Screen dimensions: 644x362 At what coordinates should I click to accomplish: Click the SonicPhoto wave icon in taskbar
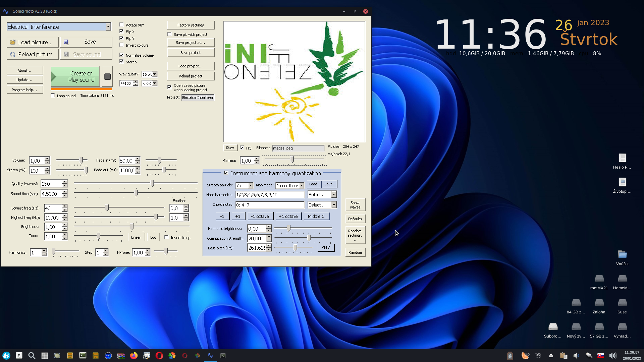(x=210, y=356)
